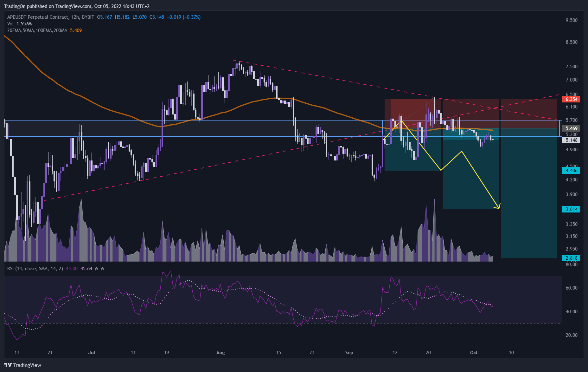588x372 pixels.
Task: Click the RSI (14, close, SMA, 14, 2) legend
Action: [x=35, y=269]
